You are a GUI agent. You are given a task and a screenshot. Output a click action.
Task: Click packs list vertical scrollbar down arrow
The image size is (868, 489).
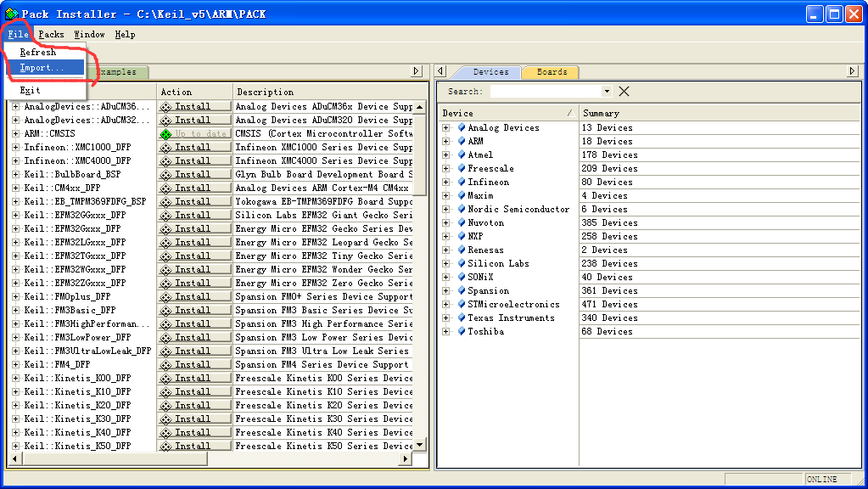point(420,445)
